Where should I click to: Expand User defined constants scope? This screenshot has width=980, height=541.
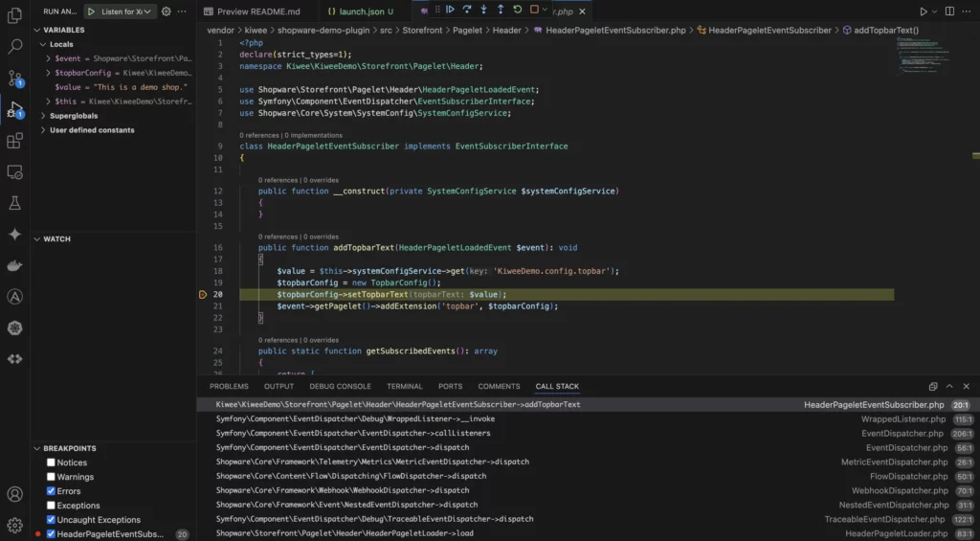pos(43,130)
